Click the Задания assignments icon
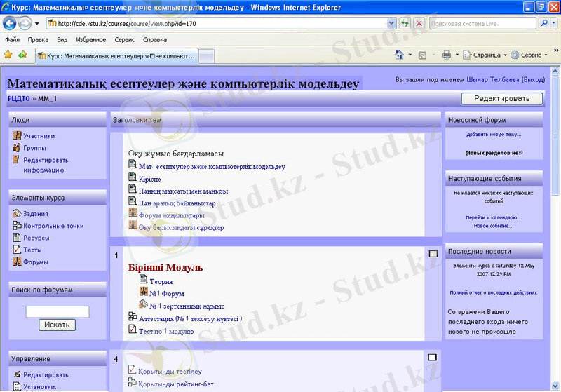The image size is (561, 392). [x=17, y=213]
